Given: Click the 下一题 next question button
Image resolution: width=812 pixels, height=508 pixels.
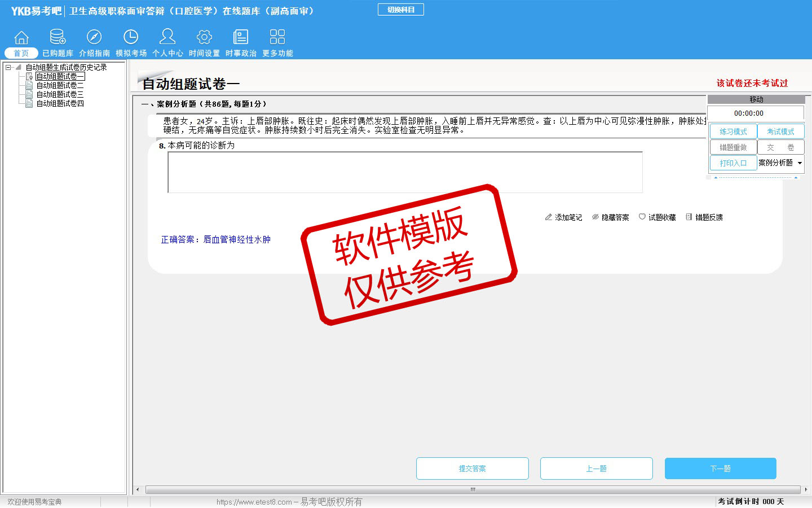Looking at the screenshot, I should (x=720, y=468).
